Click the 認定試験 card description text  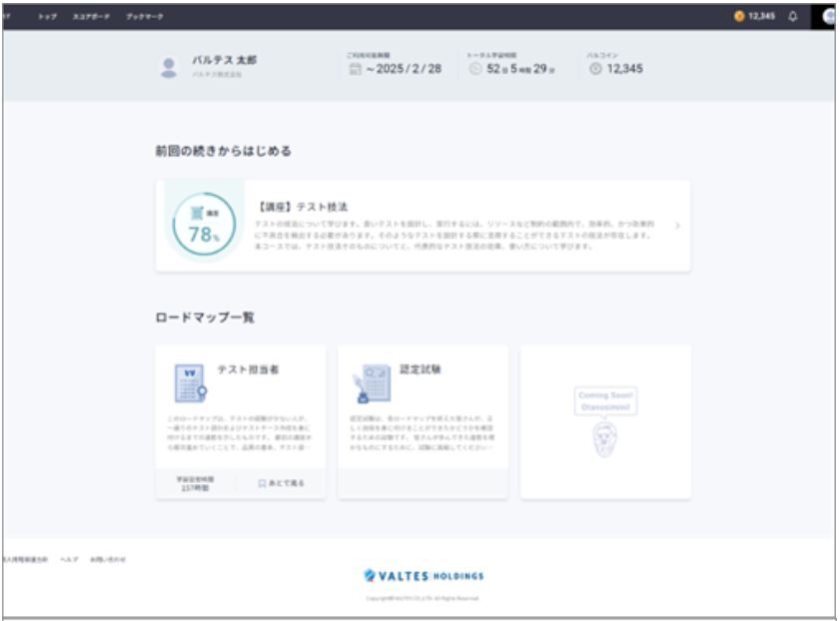422,432
